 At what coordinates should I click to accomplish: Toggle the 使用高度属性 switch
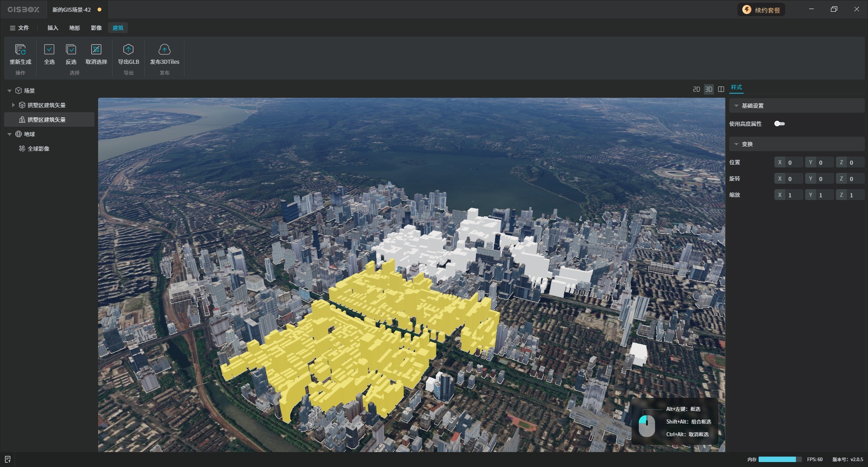pos(779,124)
